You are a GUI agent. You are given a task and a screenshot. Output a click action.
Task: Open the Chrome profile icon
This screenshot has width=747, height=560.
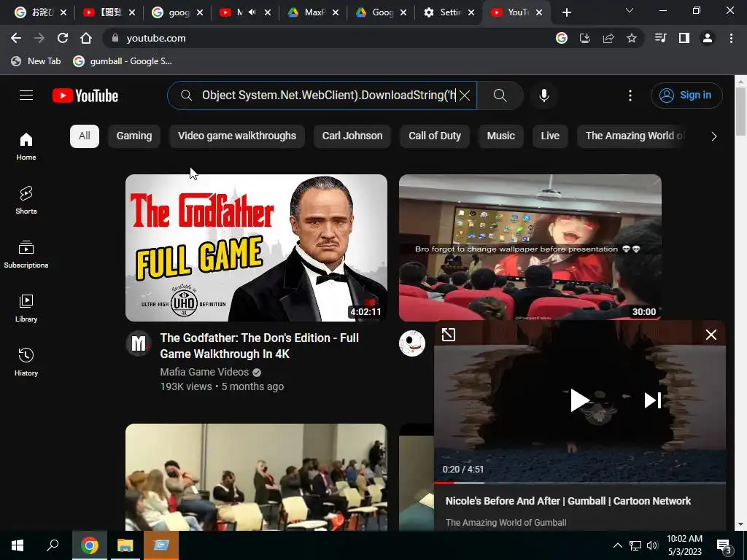[708, 38]
